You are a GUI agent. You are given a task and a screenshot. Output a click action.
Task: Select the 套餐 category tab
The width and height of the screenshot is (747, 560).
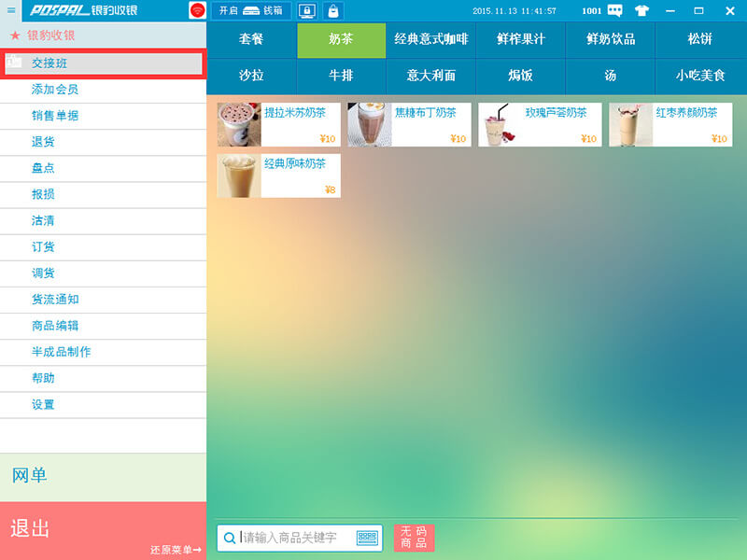251,40
